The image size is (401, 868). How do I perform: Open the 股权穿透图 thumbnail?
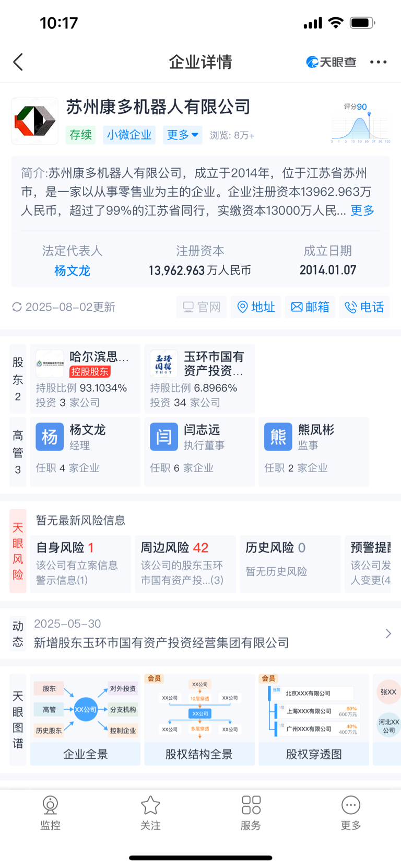314,720
